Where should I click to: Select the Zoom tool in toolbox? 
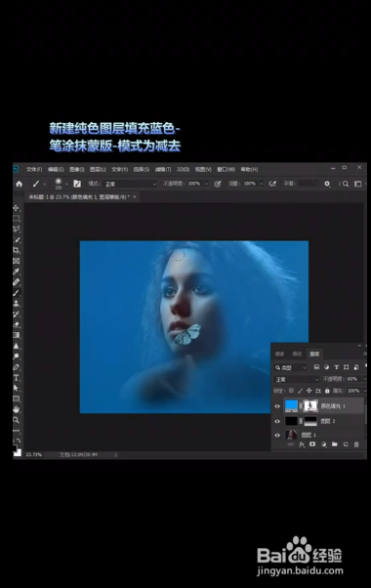pos(17,420)
